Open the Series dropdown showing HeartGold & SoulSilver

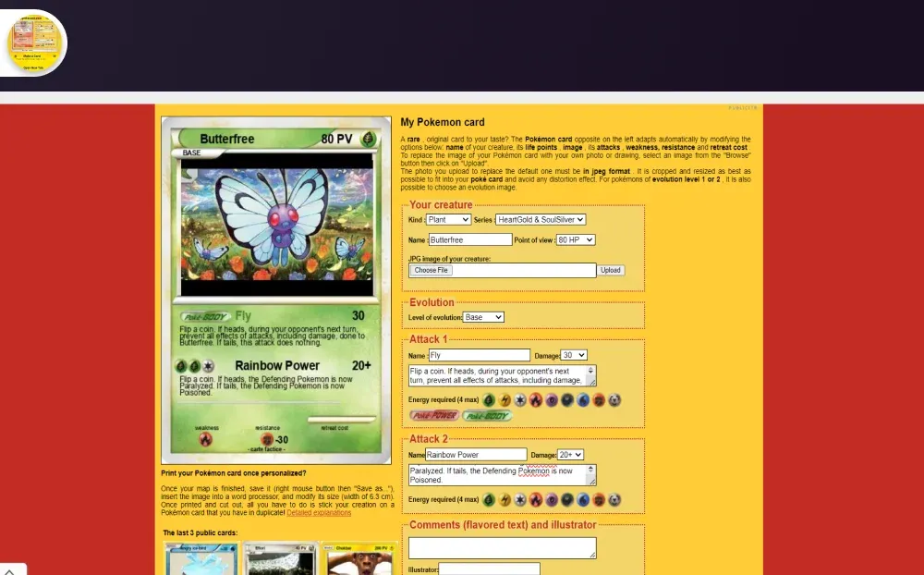[x=541, y=220]
